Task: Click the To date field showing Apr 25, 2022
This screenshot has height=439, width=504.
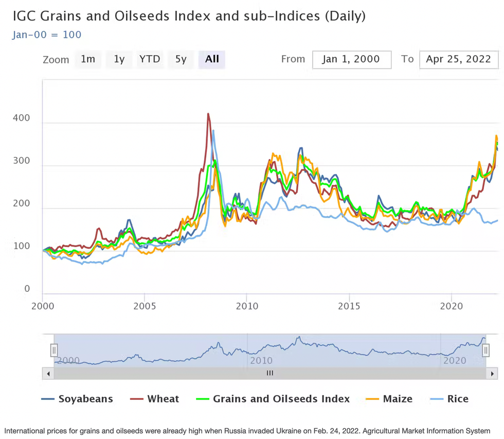Action: pos(459,59)
